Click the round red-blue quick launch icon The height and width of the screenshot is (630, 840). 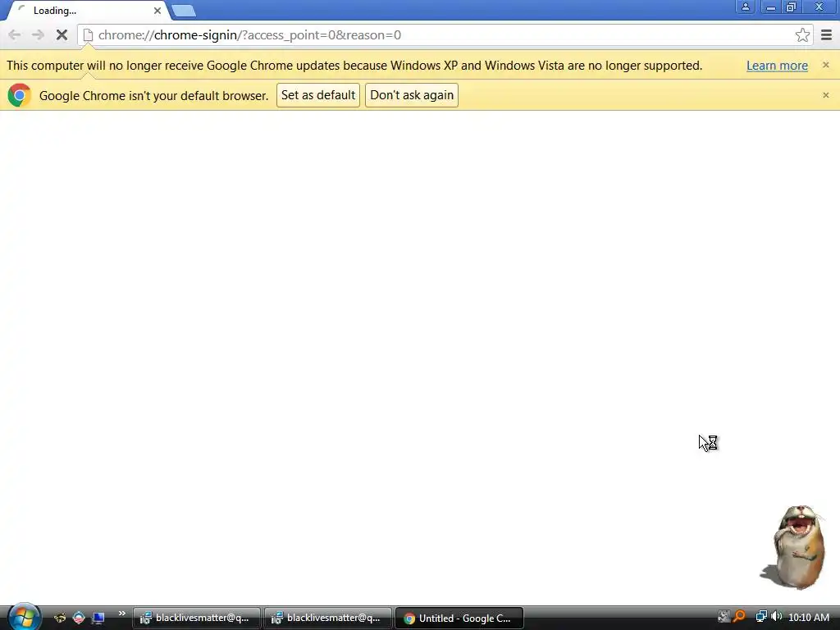click(x=79, y=619)
